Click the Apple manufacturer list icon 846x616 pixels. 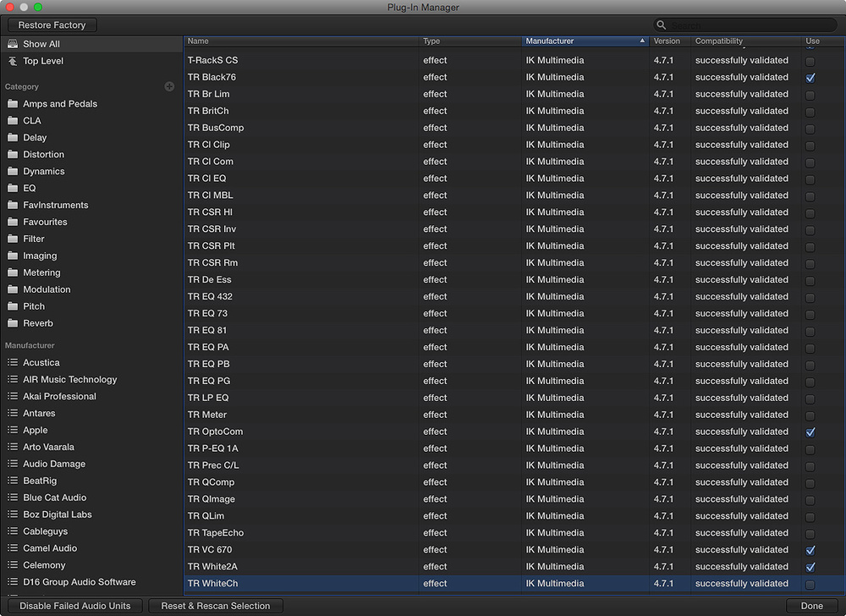point(13,430)
